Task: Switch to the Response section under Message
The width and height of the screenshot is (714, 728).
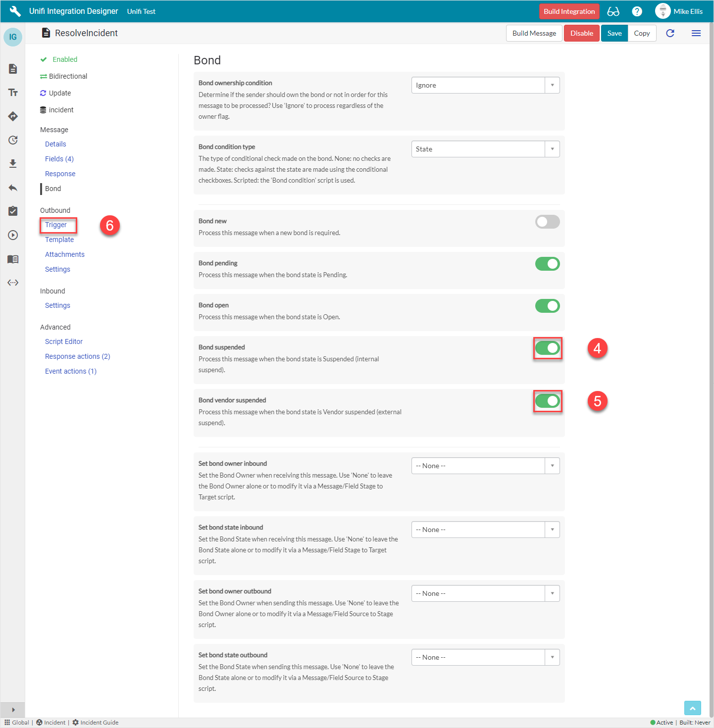Action: tap(60, 174)
